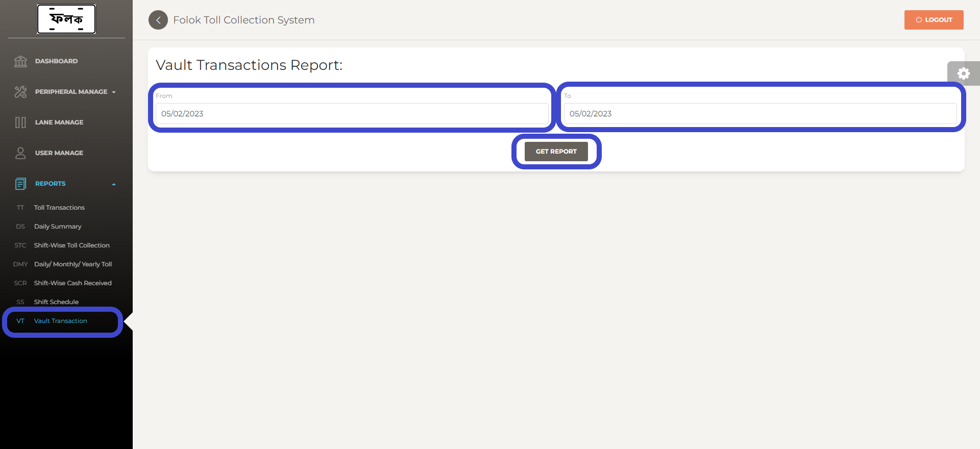Open the settings gear panel
The width and height of the screenshot is (980, 449).
coord(964,73)
